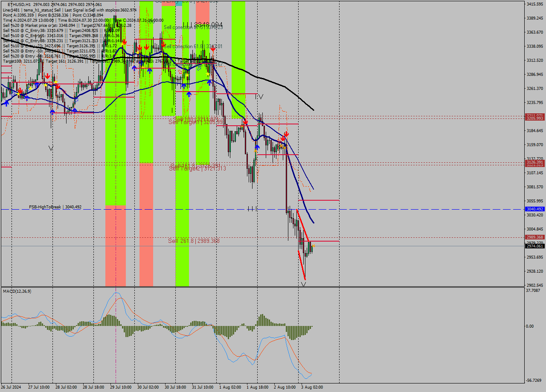The image size is (546, 392).
Task: Click the '30 Jul 02:00' time axis label
Action: [148, 387]
